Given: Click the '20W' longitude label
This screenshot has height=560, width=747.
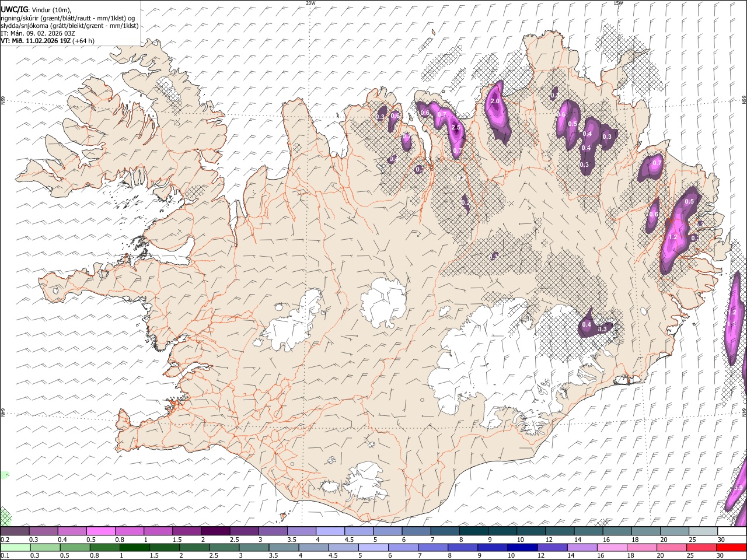Looking at the screenshot, I should 310,3.
